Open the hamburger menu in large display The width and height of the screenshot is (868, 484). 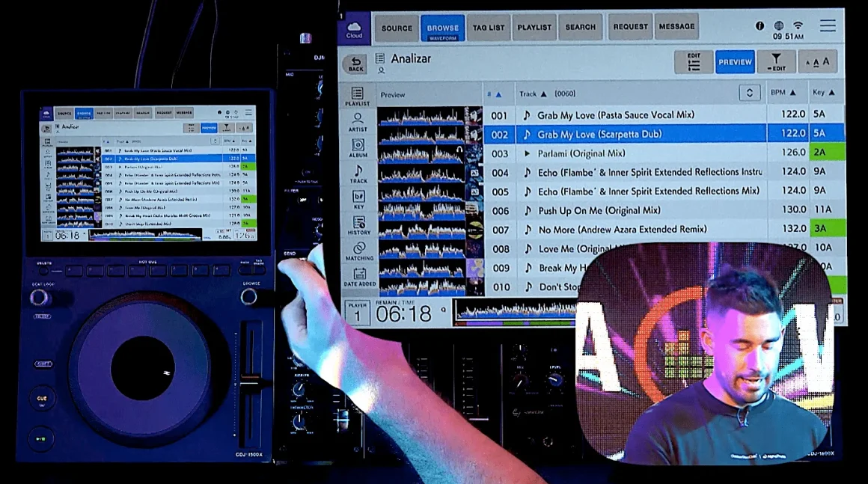828,26
